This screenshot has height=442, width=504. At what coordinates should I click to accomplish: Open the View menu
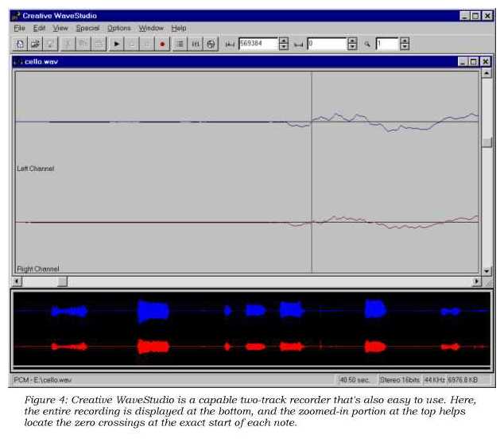click(x=60, y=29)
